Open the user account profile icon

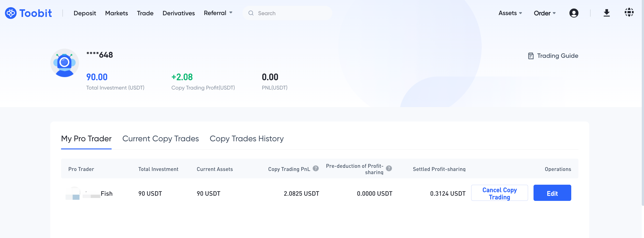[x=573, y=13]
